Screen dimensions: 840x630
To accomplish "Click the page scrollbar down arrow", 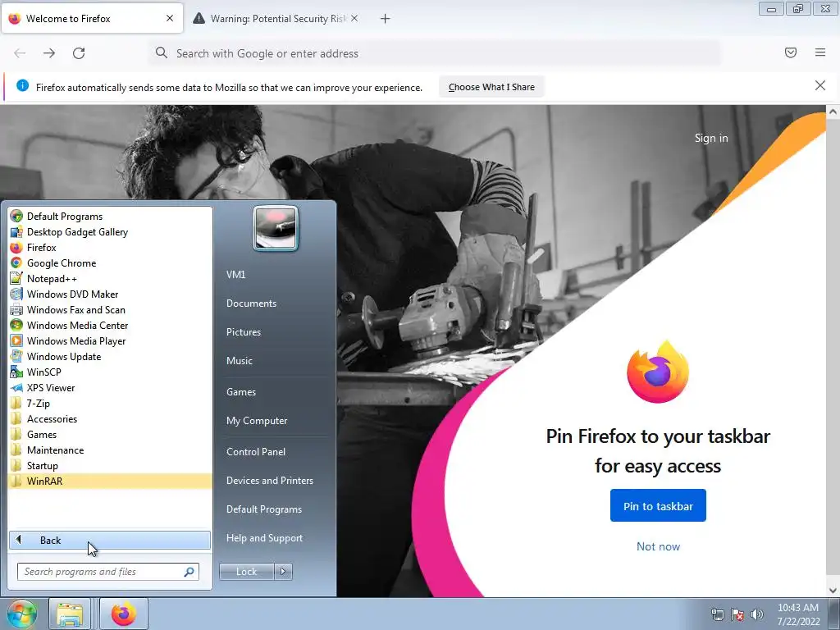I will click(833, 591).
